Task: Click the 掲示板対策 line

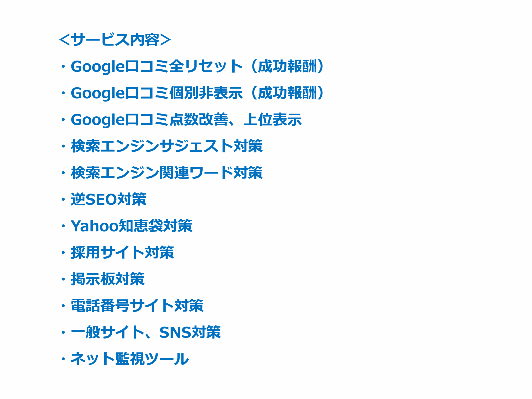Action: pyautogui.click(x=107, y=279)
